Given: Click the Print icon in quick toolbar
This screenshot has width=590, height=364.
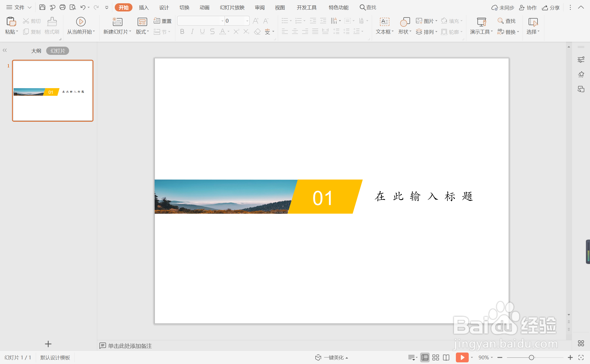Looking at the screenshot, I should tap(63, 7).
